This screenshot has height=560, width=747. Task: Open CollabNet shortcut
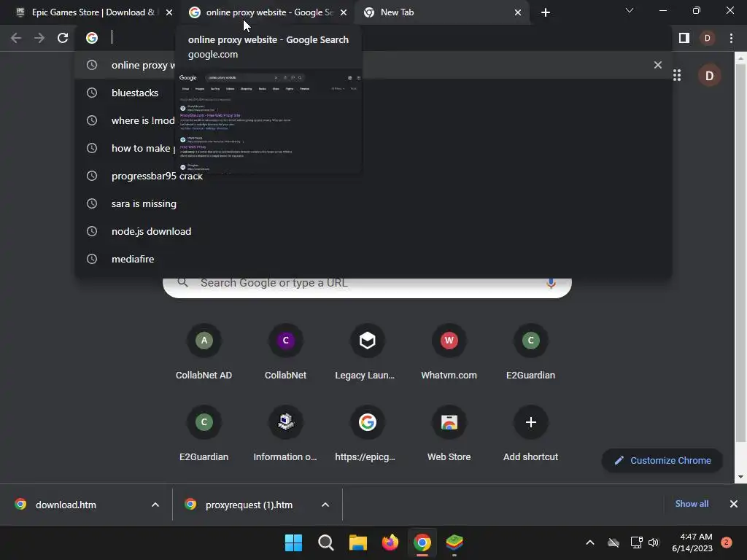coord(285,352)
